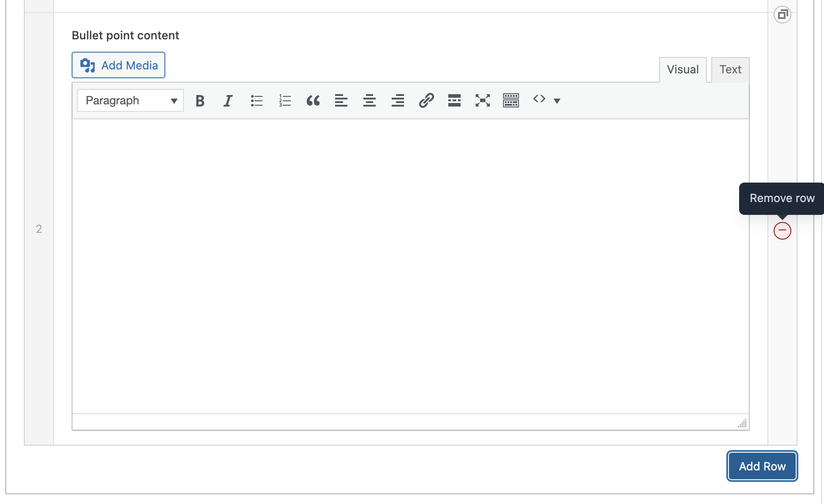Click the Add Media button

point(118,65)
